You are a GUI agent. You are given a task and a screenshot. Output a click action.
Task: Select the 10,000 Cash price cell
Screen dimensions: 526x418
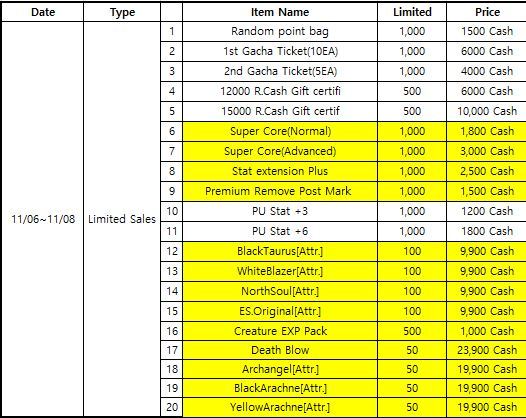pyautogui.click(x=487, y=111)
